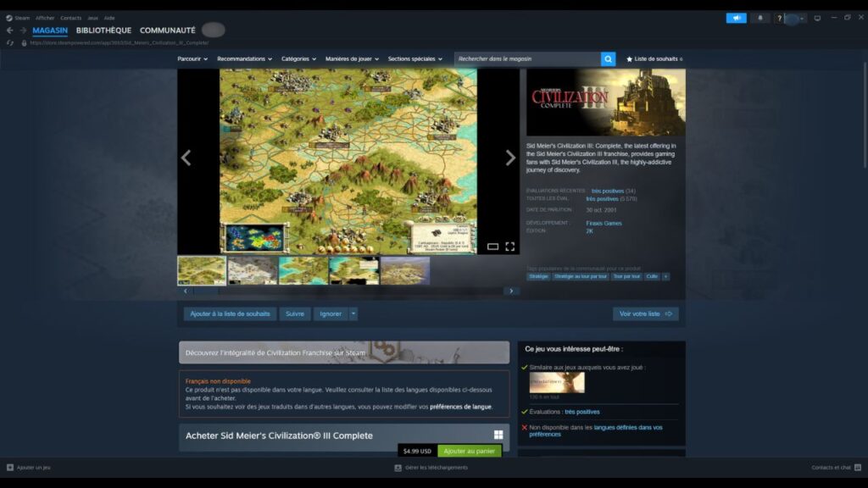Click the Windows platform icon in purchase box
This screenshot has height=488, width=868.
click(x=498, y=435)
